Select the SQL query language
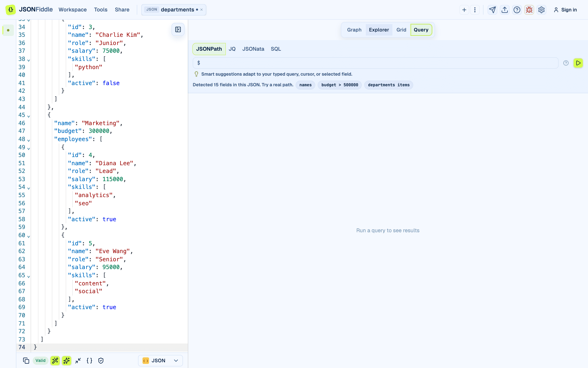Image resolution: width=588 pixels, height=368 pixels. point(276,49)
